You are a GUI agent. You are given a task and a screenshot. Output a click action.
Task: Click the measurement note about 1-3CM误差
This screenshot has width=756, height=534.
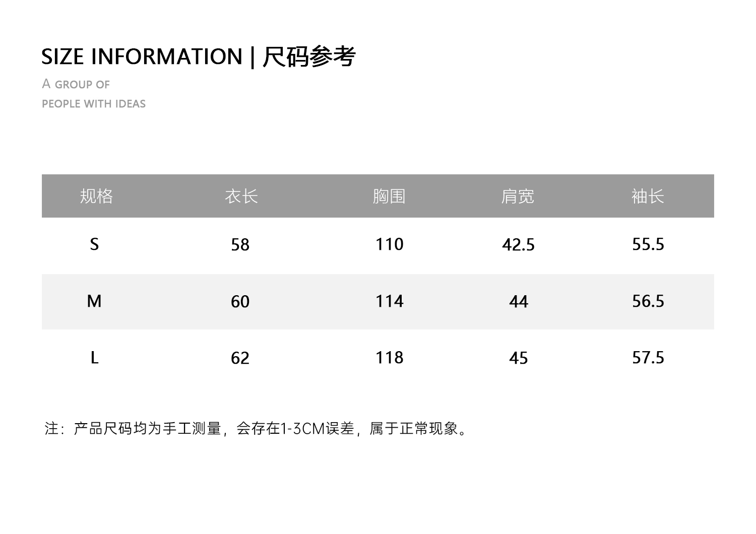pos(257,429)
